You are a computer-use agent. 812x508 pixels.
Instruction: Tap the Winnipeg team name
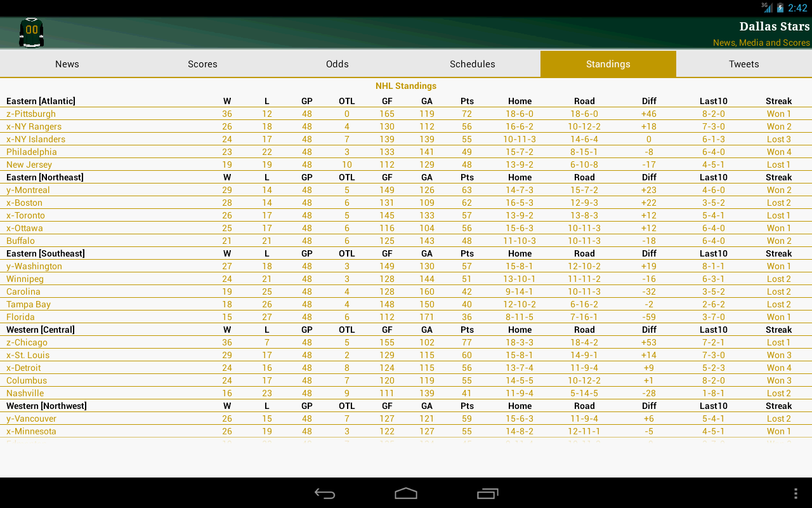[25, 279]
